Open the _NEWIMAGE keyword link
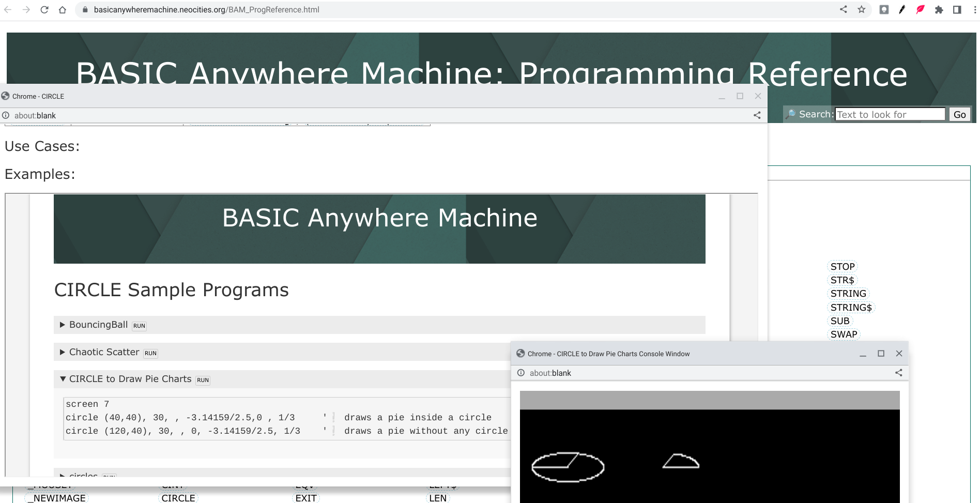The height and width of the screenshot is (503, 980). 57,498
